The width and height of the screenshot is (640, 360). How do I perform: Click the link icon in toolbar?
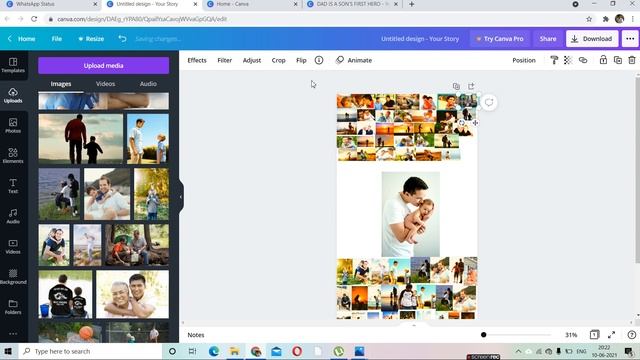583,60
